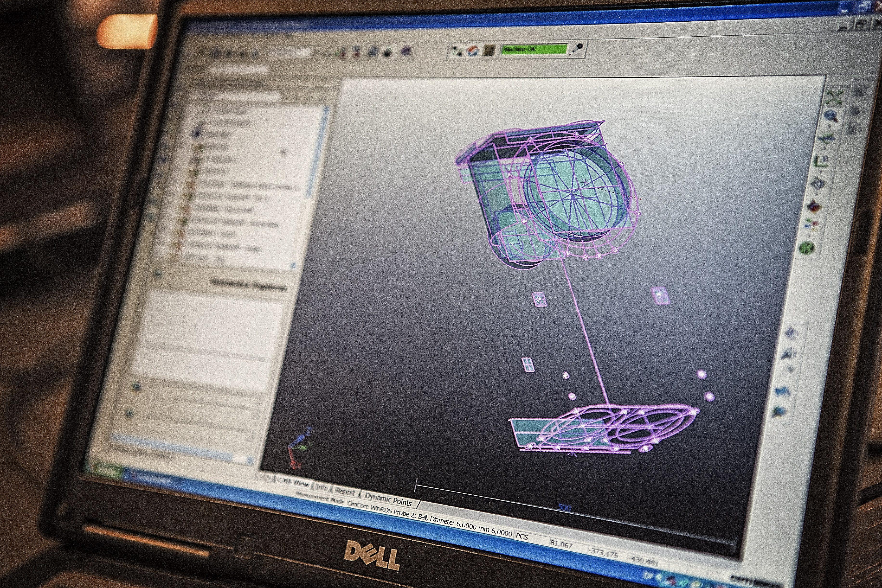Switch to the Dynamic Points tab
The height and width of the screenshot is (588, 882).
388,499
